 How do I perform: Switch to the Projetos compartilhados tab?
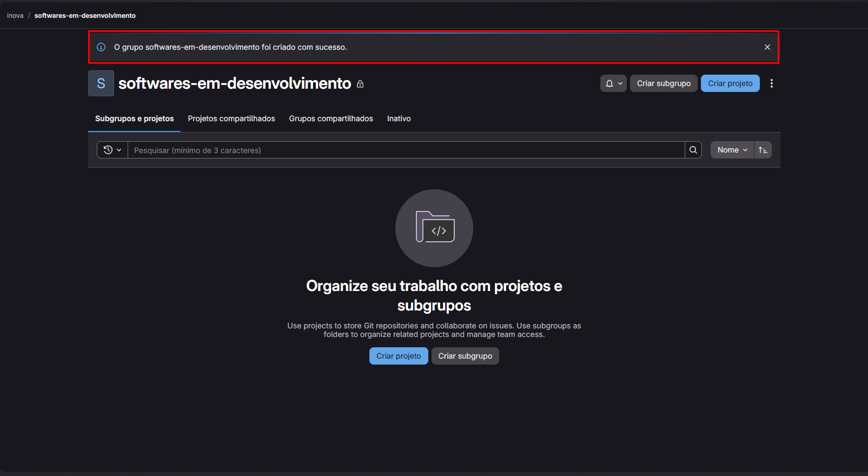(x=231, y=118)
